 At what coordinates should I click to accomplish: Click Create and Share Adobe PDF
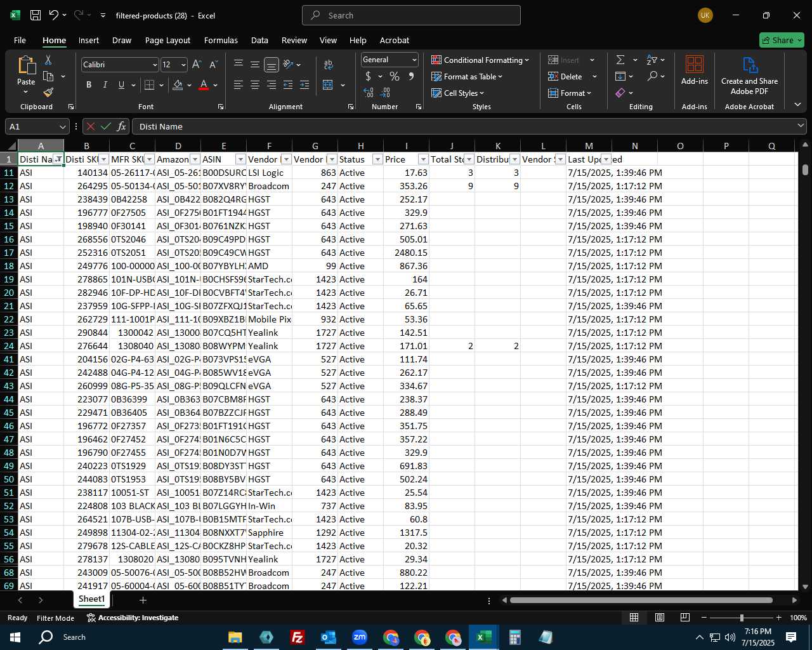749,76
